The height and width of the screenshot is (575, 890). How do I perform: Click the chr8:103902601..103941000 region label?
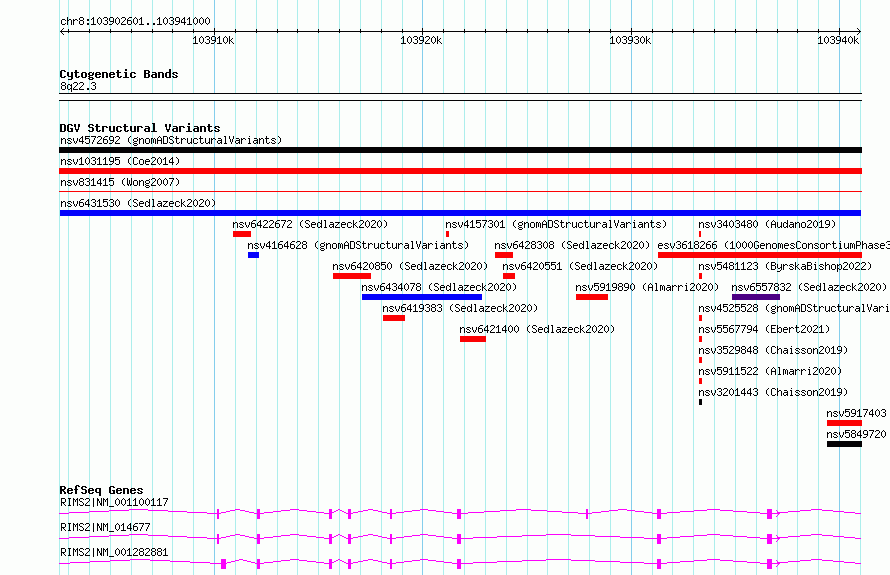(x=135, y=22)
